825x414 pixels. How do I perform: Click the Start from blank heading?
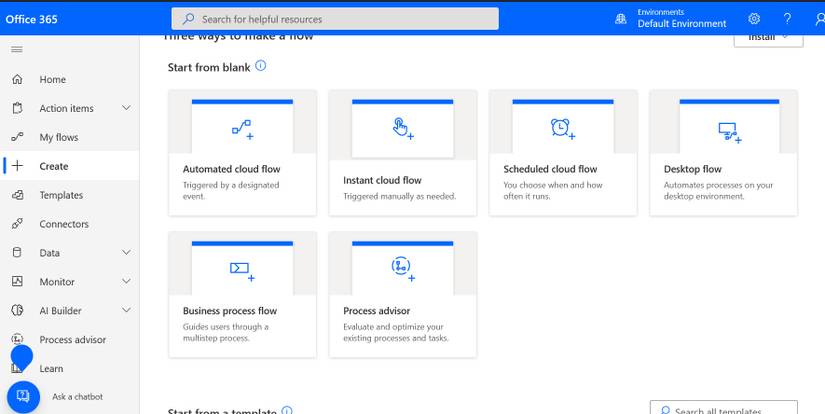pyautogui.click(x=209, y=67)
